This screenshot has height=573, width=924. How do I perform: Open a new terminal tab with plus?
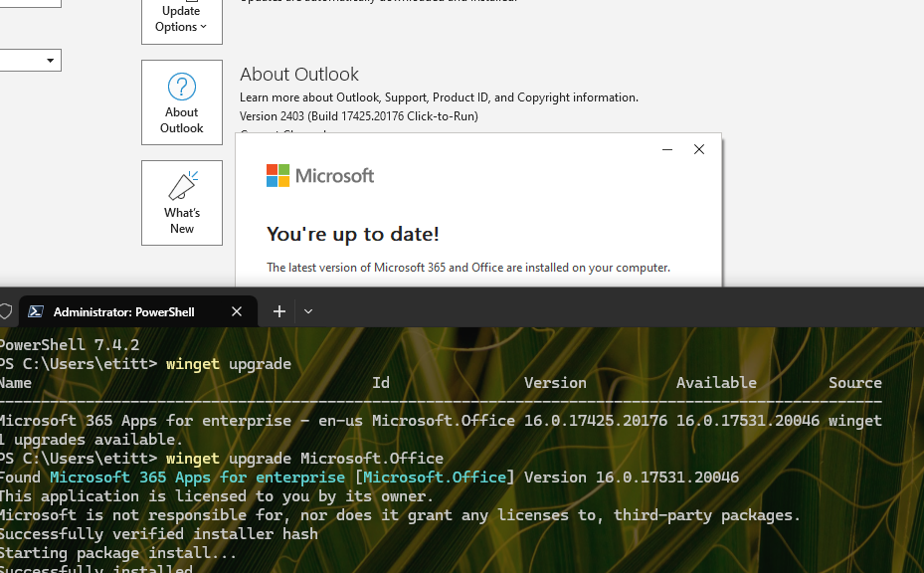[279, 311]
